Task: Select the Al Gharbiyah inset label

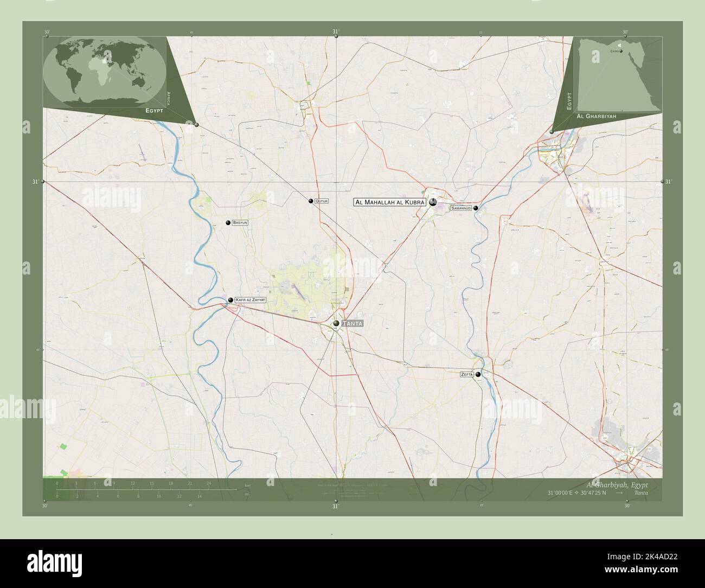Action: click(x=597, y=116)
